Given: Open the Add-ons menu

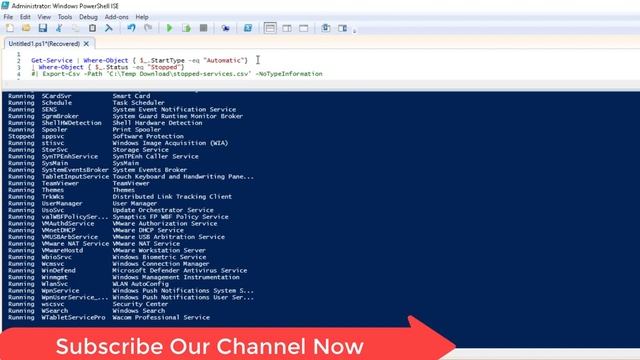Looking at the screenshot, I should (116, 17).
